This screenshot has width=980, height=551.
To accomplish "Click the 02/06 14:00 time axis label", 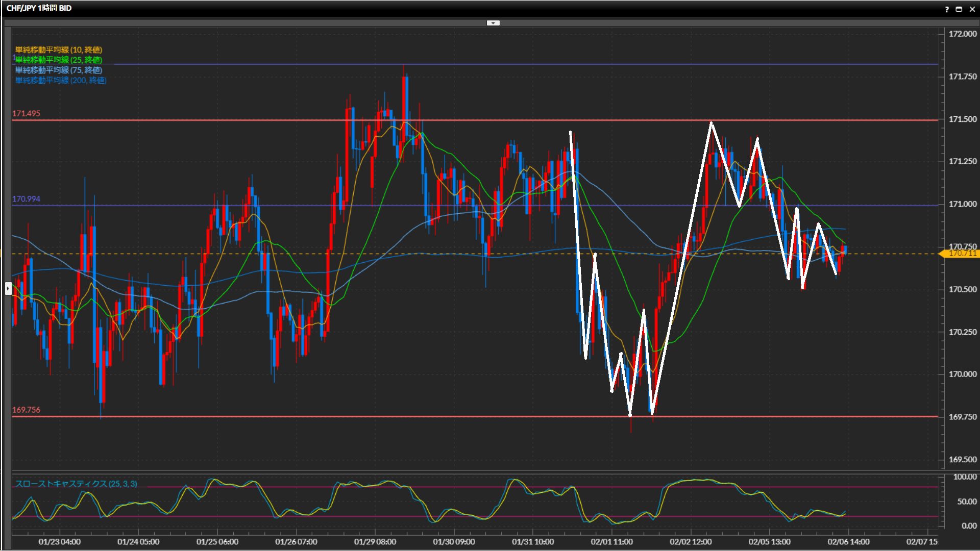I will pyautogui.click(x=848, y=542).
